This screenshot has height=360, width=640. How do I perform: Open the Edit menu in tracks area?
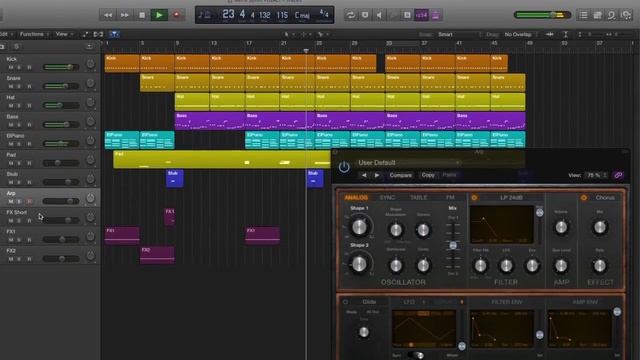point(6,34)
